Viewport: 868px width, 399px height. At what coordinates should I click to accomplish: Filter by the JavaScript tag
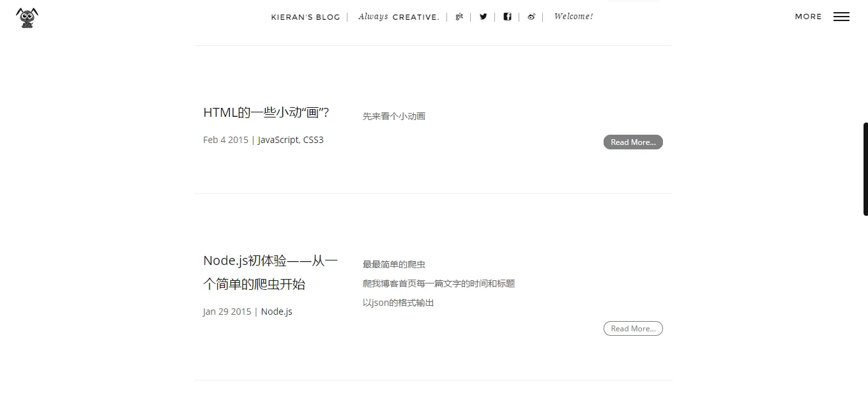pyautogui.click(x=278, y=140)
